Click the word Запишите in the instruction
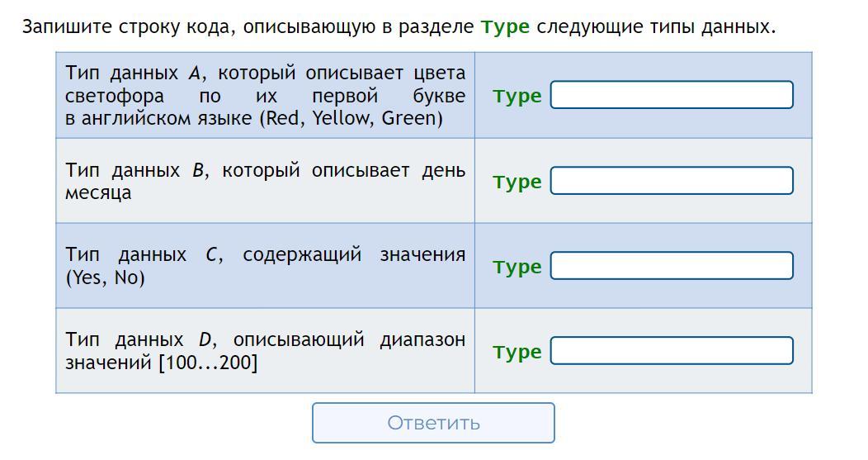868x460 pixels. [64, 26]
